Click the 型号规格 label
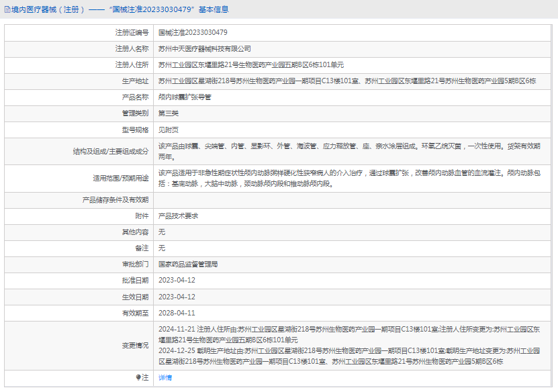 coord(135,130)
